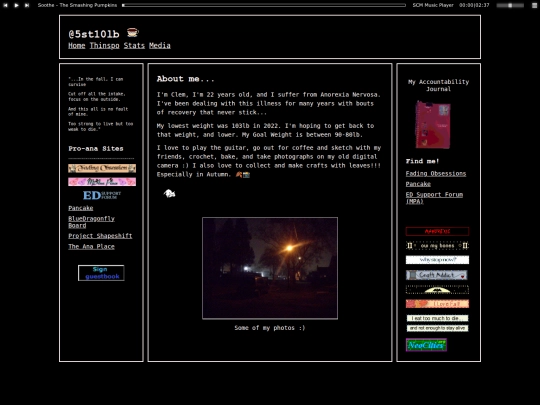The image size is (540, 405).
Task: Open Pancake link under Find me
Action: pos(418,184)
